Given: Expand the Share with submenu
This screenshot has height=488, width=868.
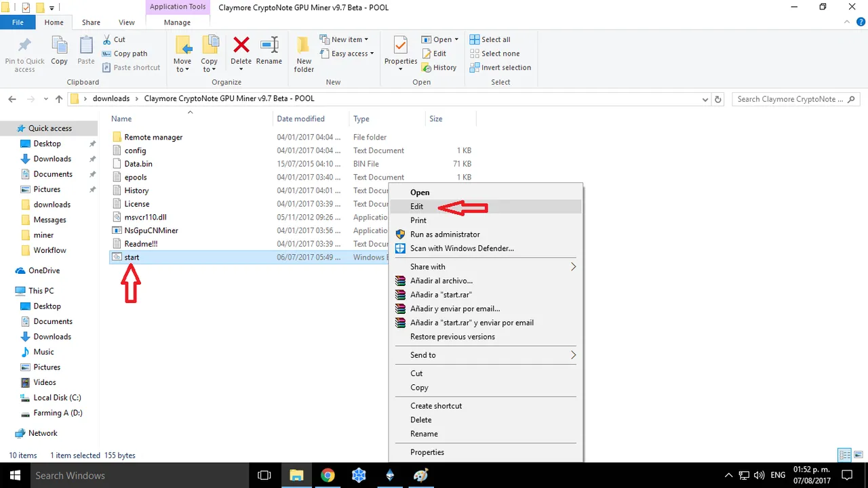Looking at the screenshot, I should coord(486,266).
